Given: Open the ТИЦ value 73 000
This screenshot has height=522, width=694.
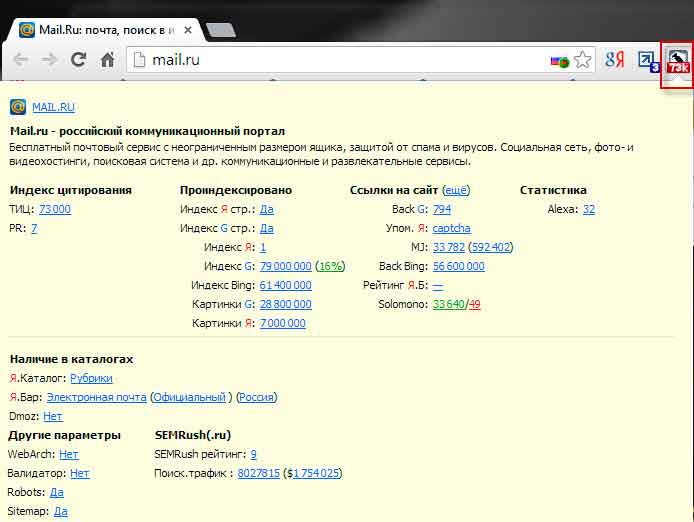Looking at the screenshot, I should [55, 209].
